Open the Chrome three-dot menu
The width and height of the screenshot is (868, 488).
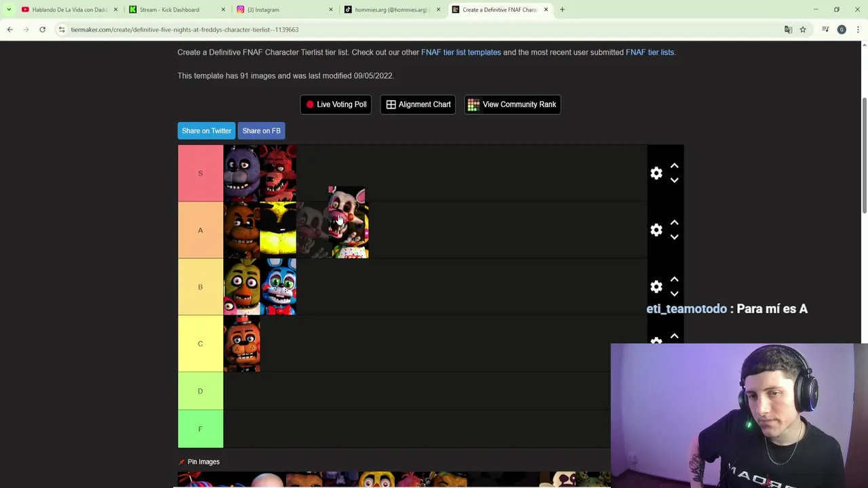point(858,29)
